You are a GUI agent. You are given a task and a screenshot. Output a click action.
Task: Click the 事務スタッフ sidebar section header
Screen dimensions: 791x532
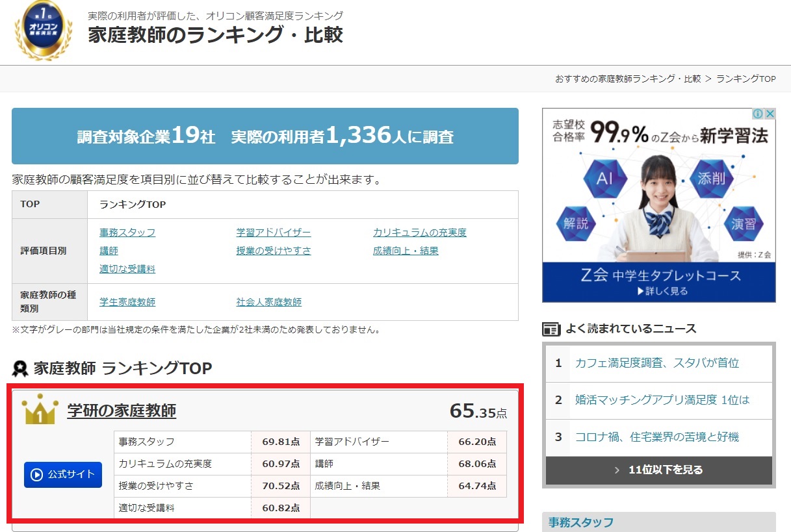659,522
